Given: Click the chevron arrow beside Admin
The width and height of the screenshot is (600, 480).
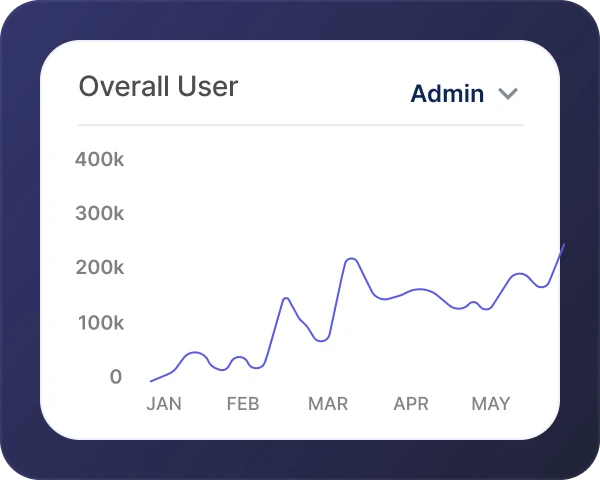Looking at the screenshot, I should click(508, 94).
